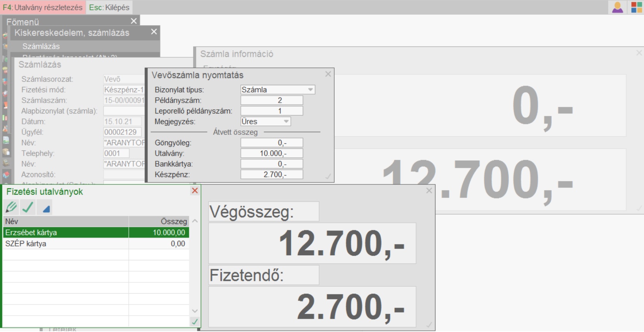This screenshot has height=332, width=644.
Task: Close the Fizetési utalványok window
Action: tap(195, 191)
